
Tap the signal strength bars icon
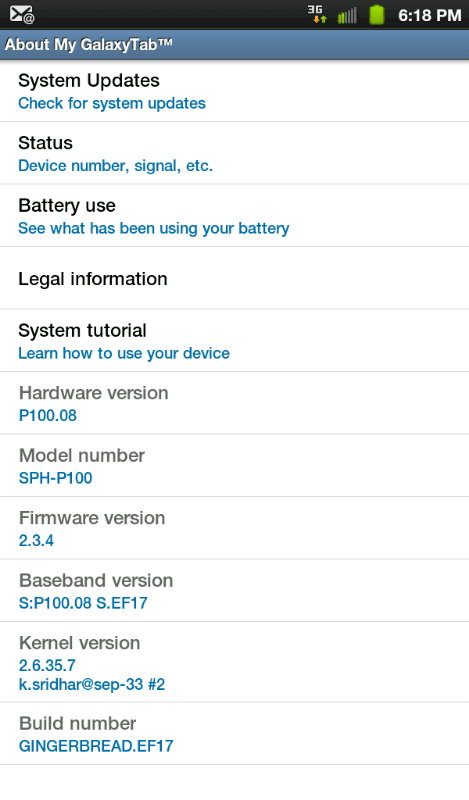pos(347,16)
